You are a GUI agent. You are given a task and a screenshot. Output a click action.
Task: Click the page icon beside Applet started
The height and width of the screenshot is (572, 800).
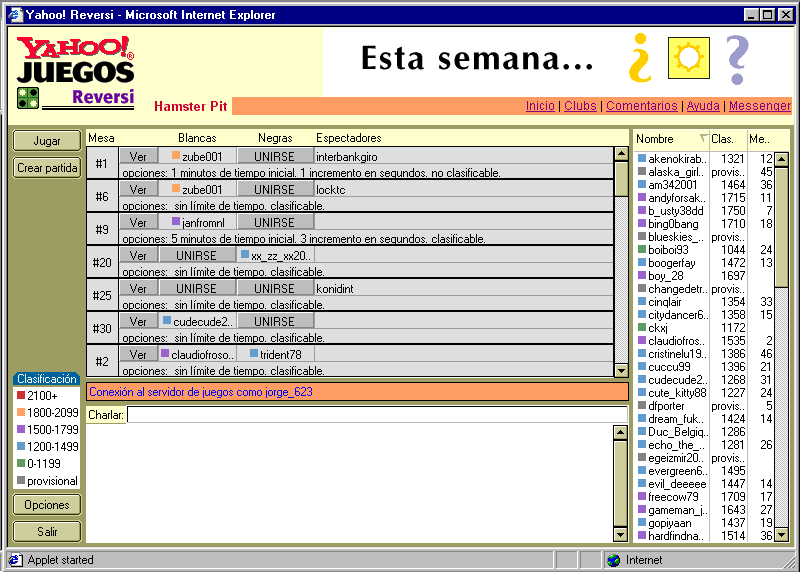pyautogui.click(x=15, y=560)
